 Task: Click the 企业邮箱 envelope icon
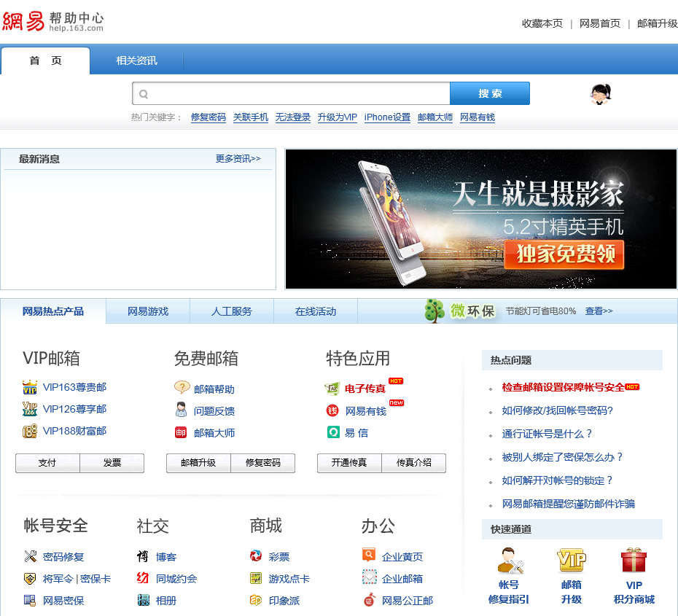point(370,577)
